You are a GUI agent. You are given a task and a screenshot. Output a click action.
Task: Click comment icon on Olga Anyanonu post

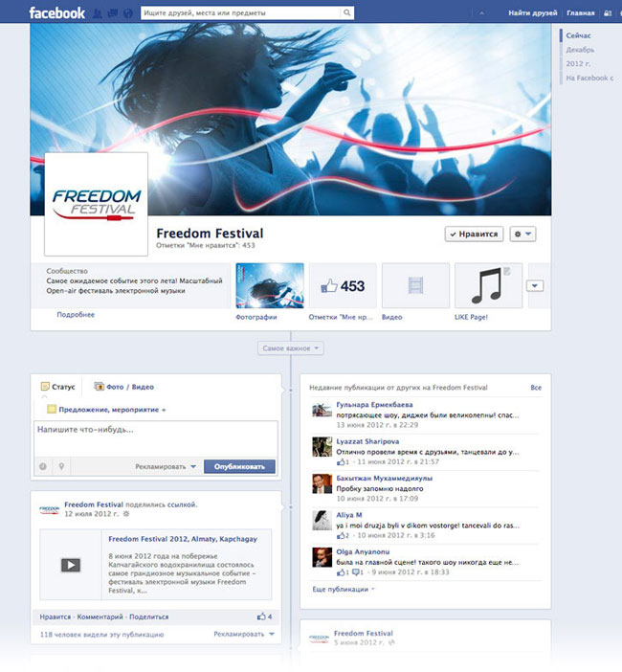[x=356, y=572]
